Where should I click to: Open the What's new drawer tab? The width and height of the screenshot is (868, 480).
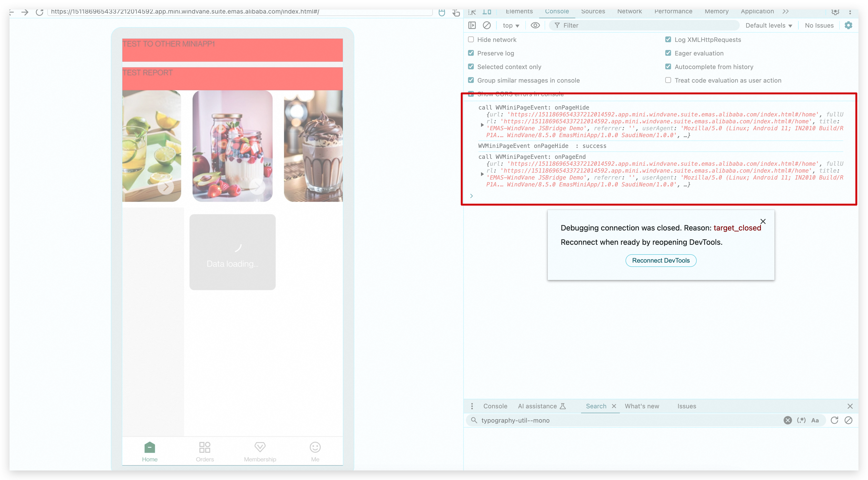tap(641, 406)
